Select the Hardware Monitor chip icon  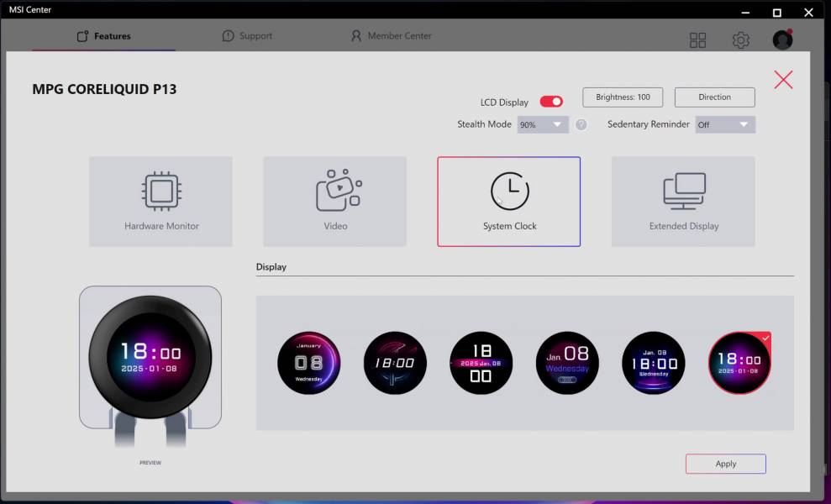[160, 192]
